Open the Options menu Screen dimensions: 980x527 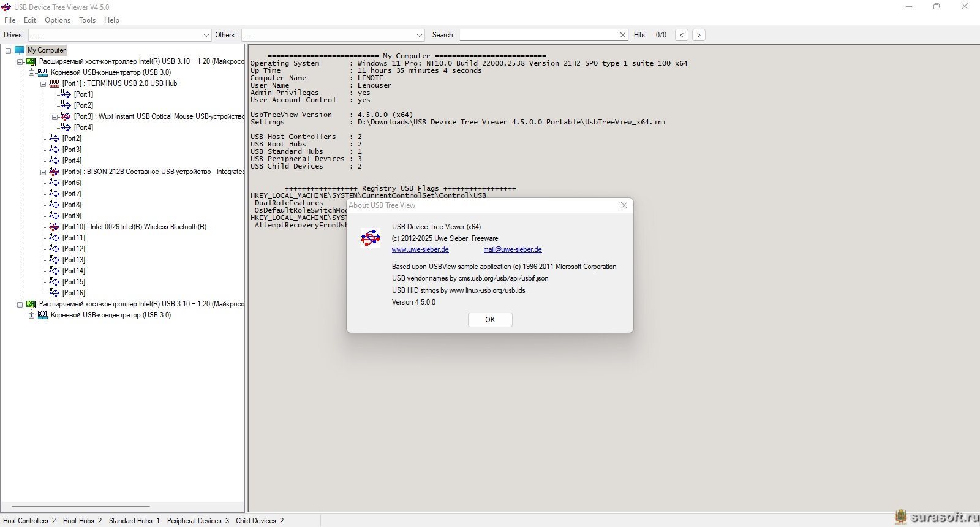point(58,20)
